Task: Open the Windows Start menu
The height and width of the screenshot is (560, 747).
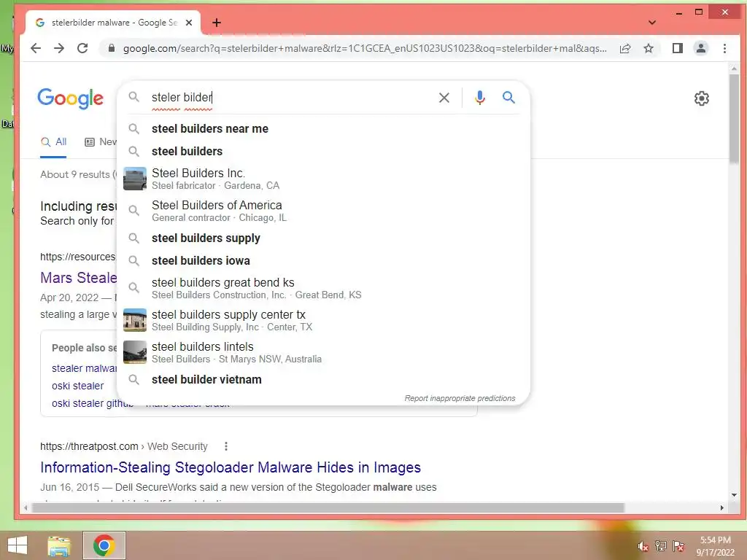Action: 18,545
